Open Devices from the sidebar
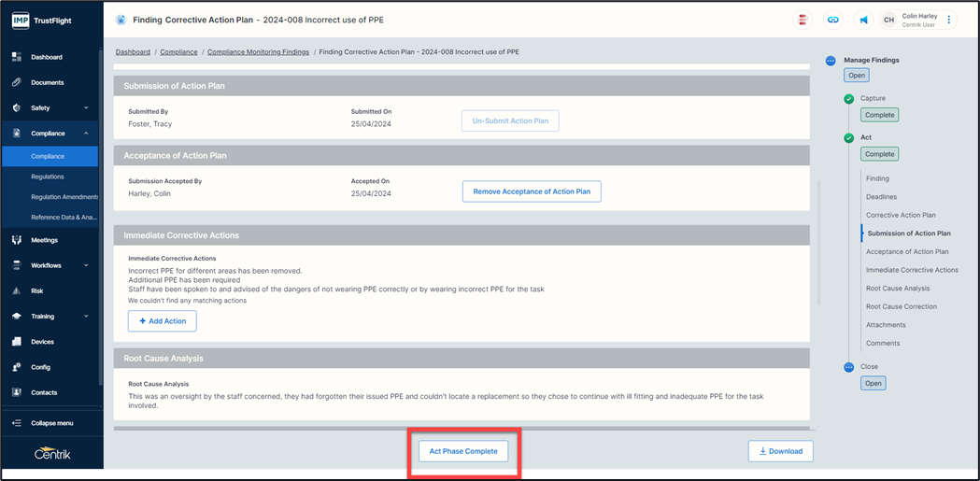980x481 pixels. (42, 342)
